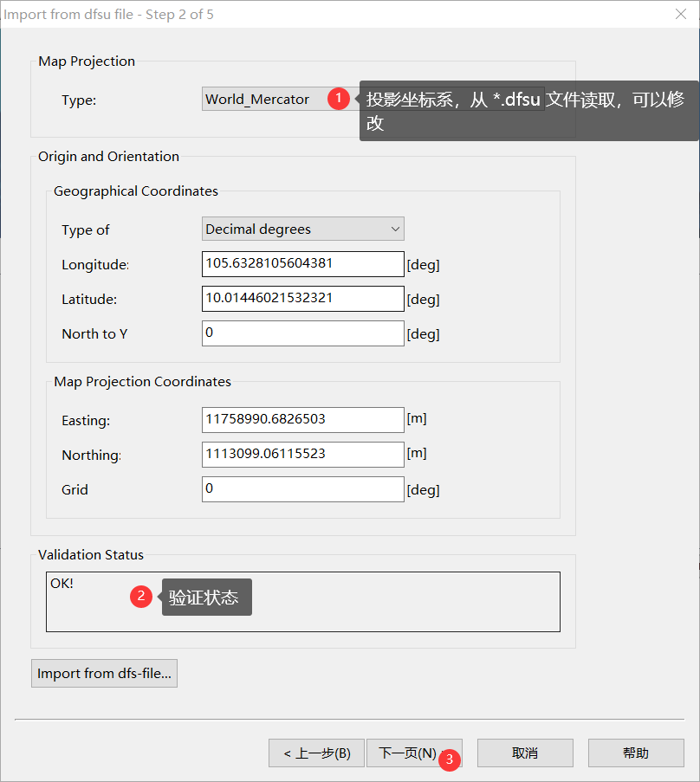Go back with 上一步(B) button
The width and height of the screenshot is (700, 782).
(x=316, y=753)
